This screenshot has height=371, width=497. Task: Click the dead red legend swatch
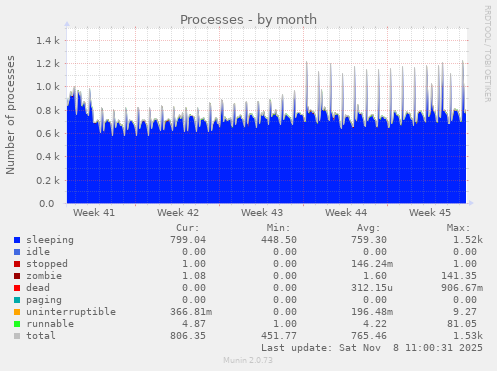tap(17, 288)
